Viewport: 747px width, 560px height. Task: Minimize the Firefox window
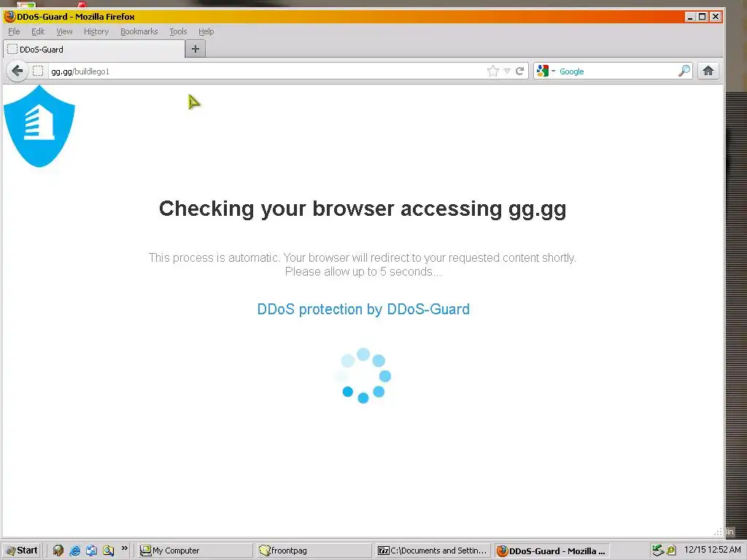click(690, 17)
